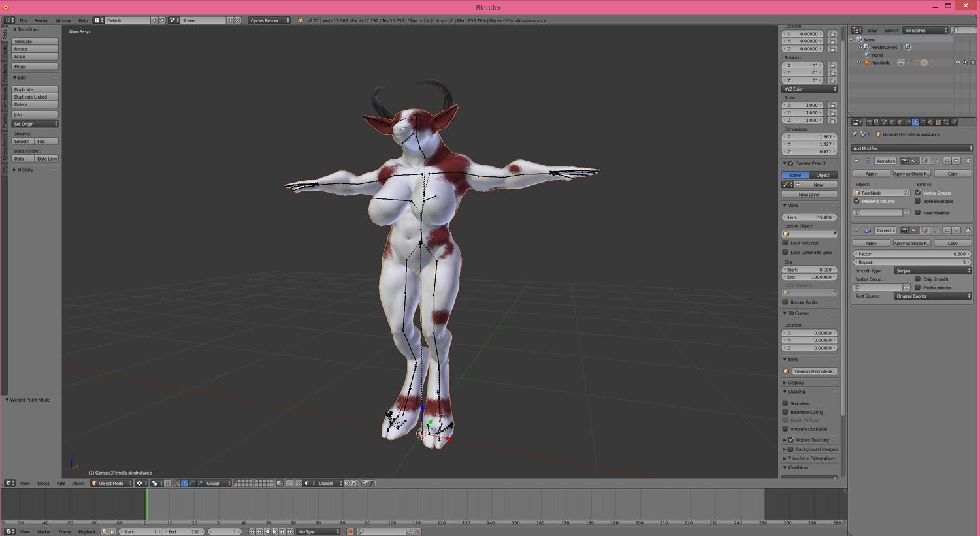980x536 pixels.
Task: Jump to the end frame in timeline
Action: coord(290,531)
